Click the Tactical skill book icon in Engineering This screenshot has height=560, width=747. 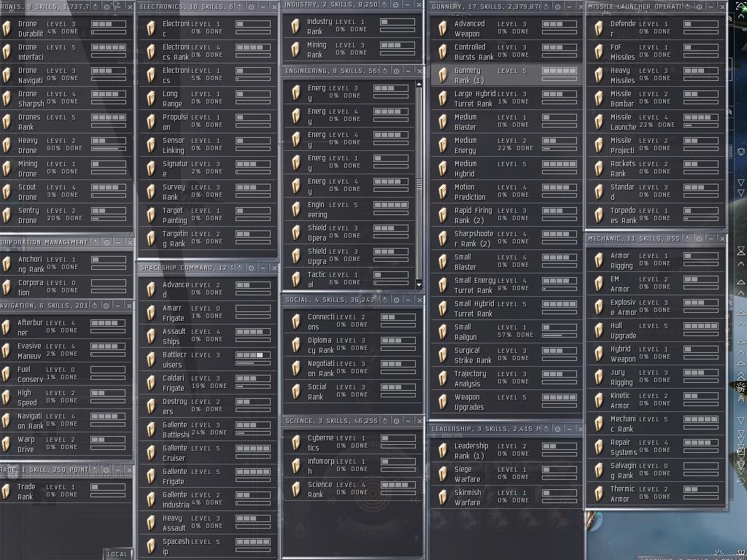(296, 279)
